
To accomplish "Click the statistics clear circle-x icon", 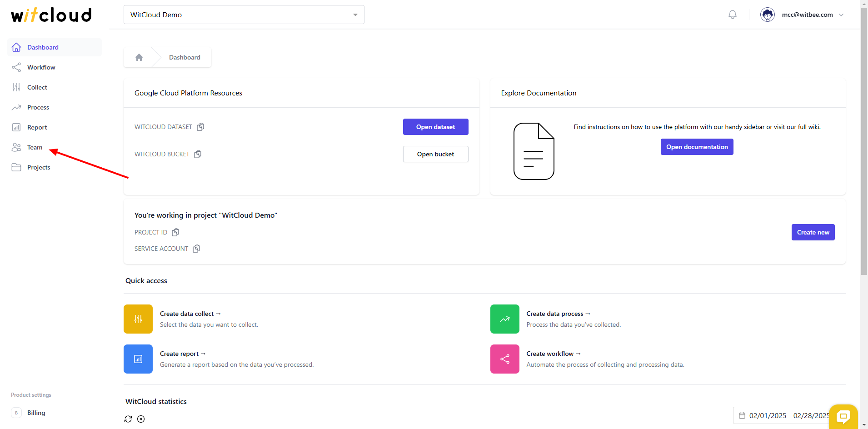I will pyautogui.click(x=141, y=419).
